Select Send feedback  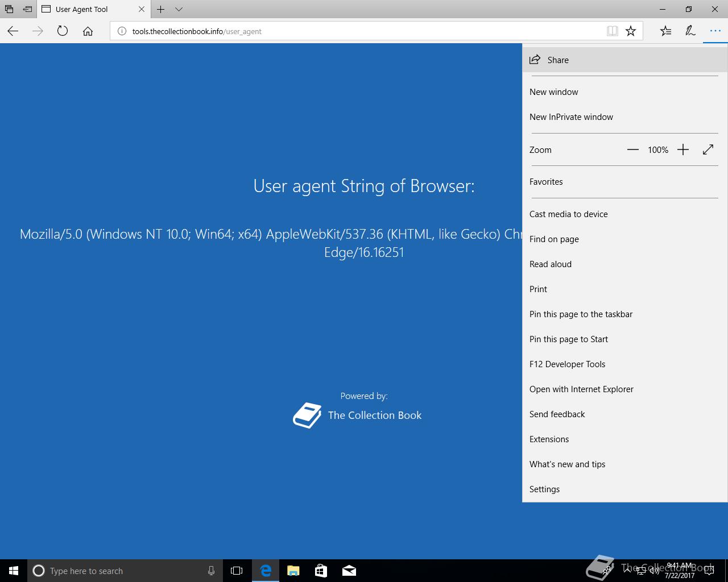coord(624,414)
